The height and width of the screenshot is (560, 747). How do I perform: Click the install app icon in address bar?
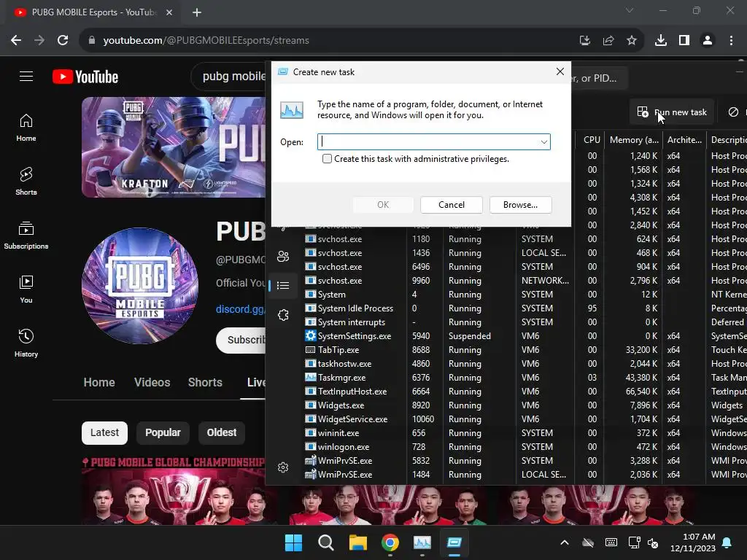point(585,41)
